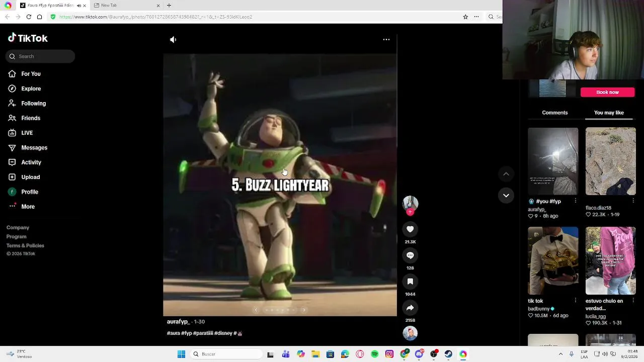Click the Book now button
Image resolution: width=644 pixels, height=362 pixels.
607,92
